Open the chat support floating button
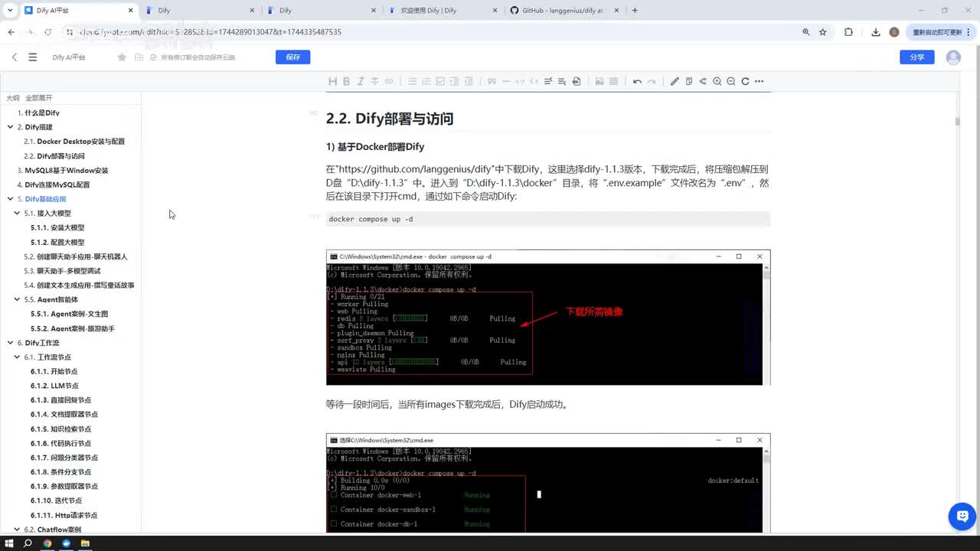This screenshot has width=980, height=551. pyautogui.click(x=962, y=517)
